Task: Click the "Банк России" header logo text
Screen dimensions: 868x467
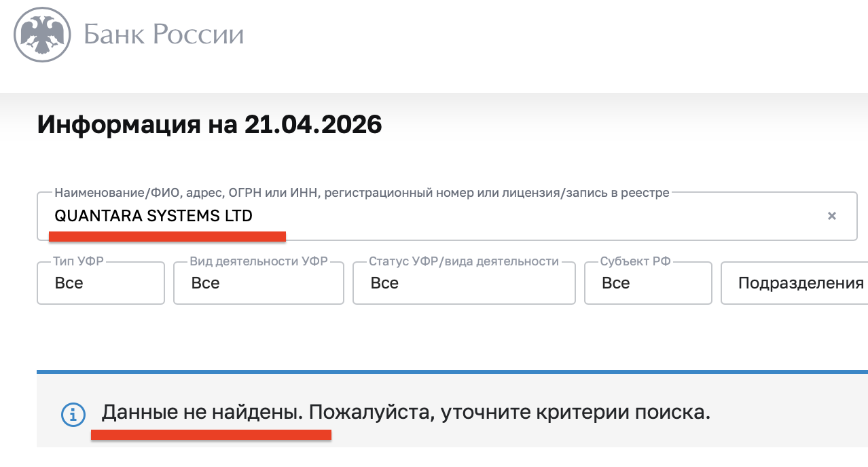Action: 164,34
